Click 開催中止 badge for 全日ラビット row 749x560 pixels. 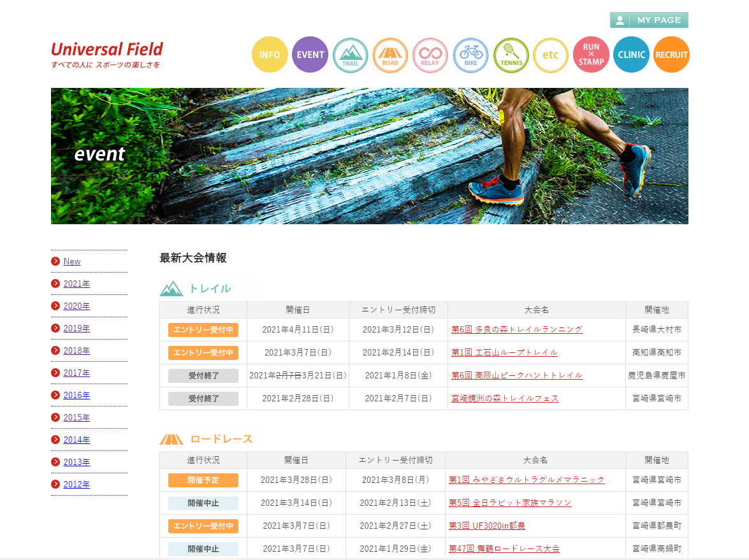pyautogui.click(x=203, y=503)
